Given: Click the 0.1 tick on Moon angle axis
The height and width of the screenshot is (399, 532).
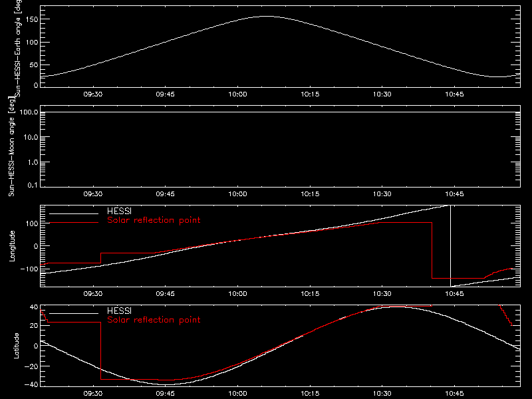Looking at the screenshot, I should point(33,186).
